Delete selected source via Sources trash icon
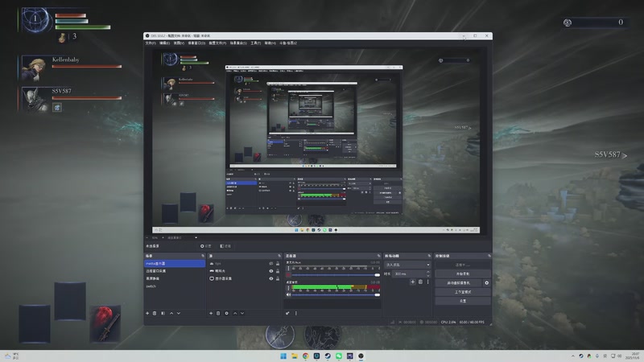Image resolution: width=644 pixels, height=362 pixels. [218, 313]
